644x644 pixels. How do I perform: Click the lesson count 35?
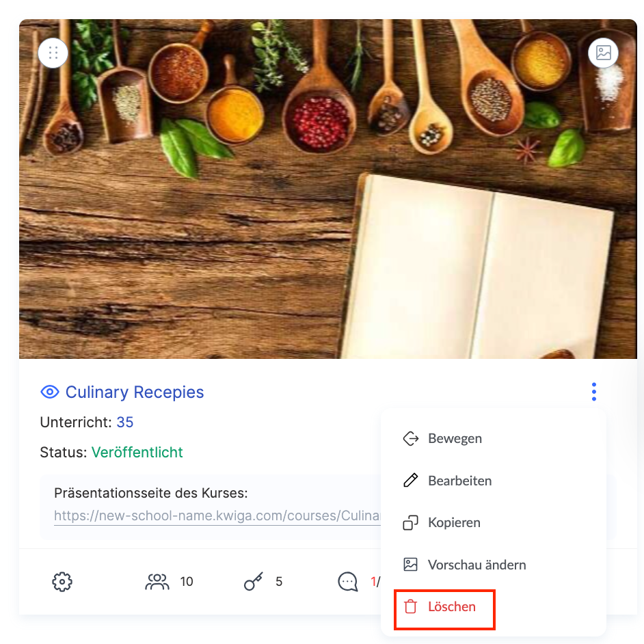pos(125,422)
